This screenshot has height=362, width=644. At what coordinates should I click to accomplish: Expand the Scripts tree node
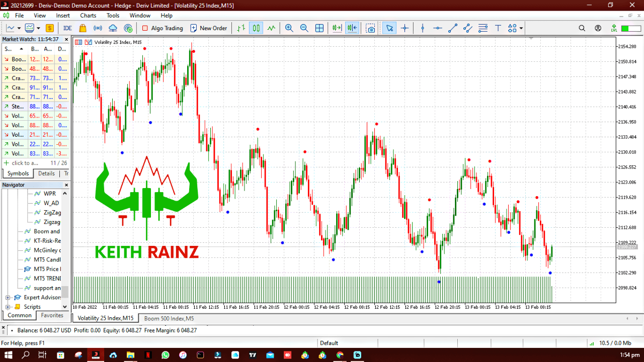tap(8, 307)
